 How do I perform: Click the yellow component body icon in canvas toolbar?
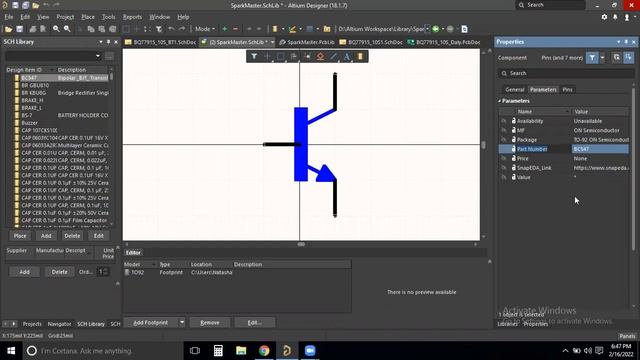point(360,56)
